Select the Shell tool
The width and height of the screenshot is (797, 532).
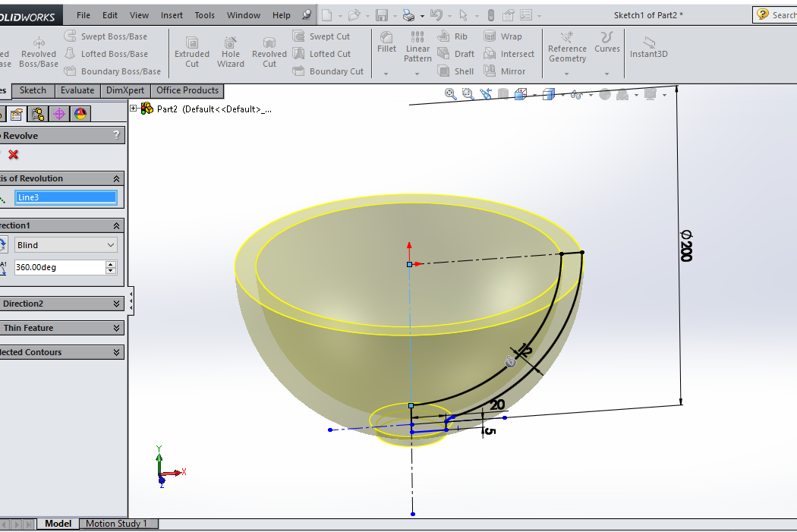click(455, 71)
